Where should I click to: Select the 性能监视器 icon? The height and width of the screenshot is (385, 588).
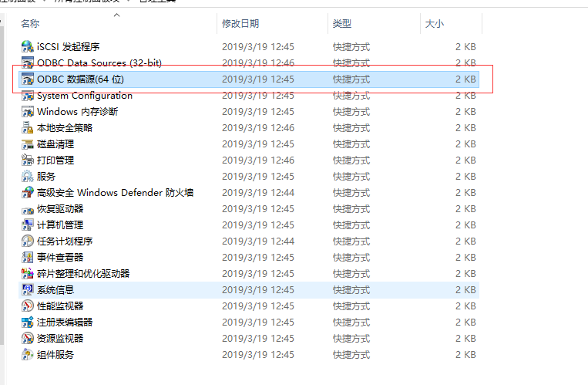28,306
